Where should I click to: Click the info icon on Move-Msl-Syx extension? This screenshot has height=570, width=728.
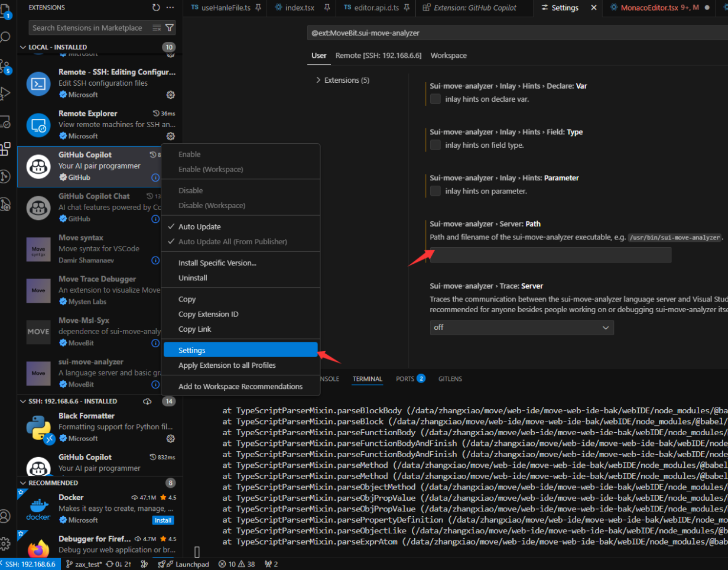point(155,343)
